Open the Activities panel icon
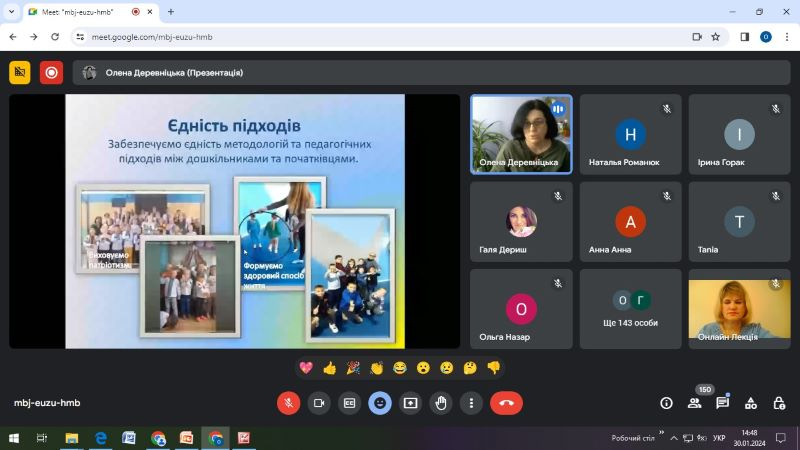This screenshot has width=800, height=450. coord(751,403)
